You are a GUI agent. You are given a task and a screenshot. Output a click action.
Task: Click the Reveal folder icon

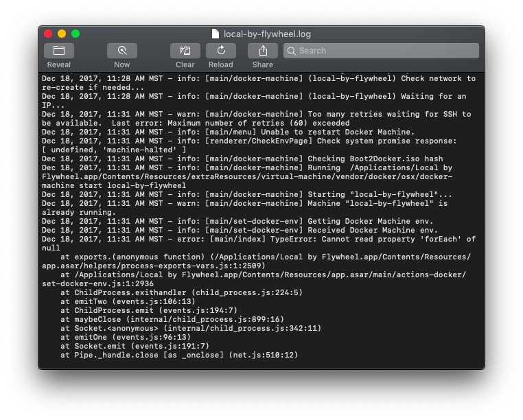coord(59,51)
